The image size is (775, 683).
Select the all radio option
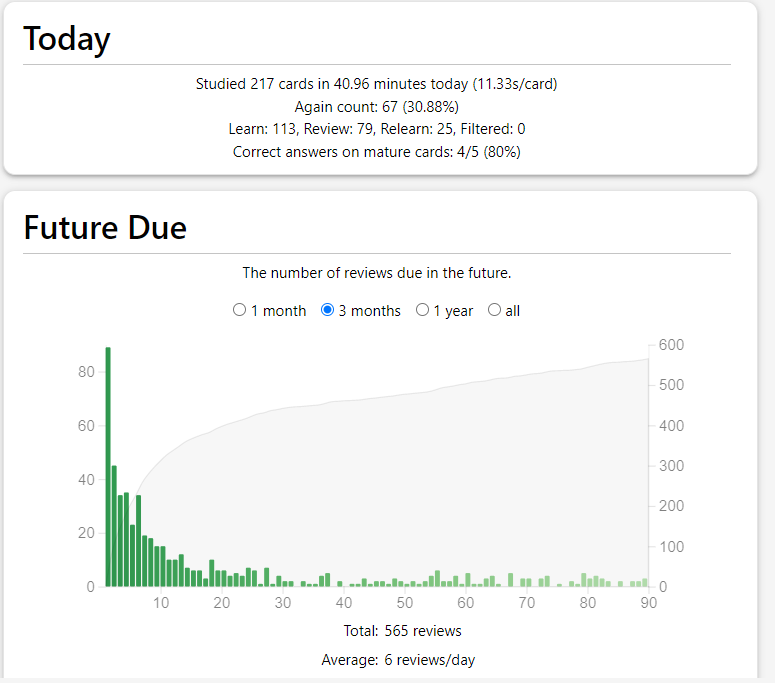[494, 310]
